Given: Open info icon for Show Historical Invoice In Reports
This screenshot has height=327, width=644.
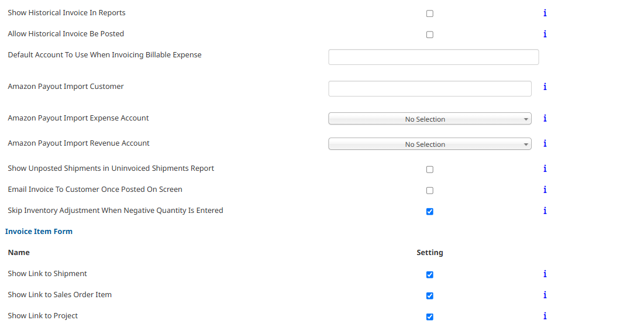Looking at the screenshot, I should click(x=545, y=13).
